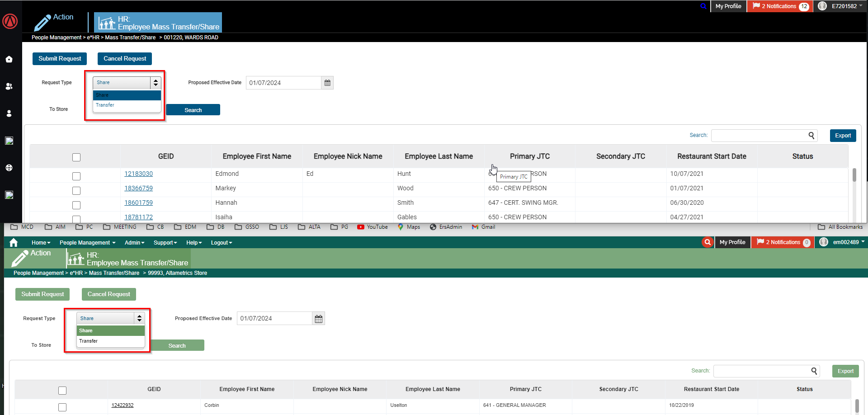This screenshot has width=868, height=415.
Task: Click the green Export button
Action: (845, 371)
